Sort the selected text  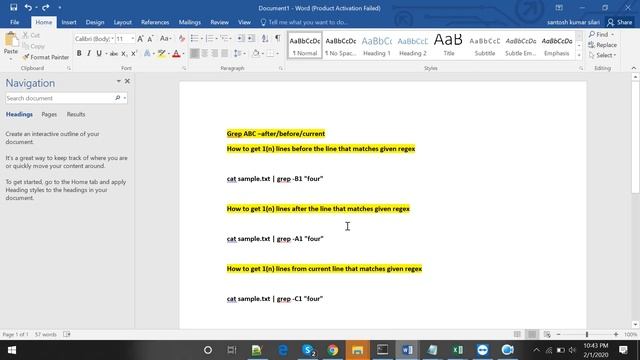(x=265, y=38)
